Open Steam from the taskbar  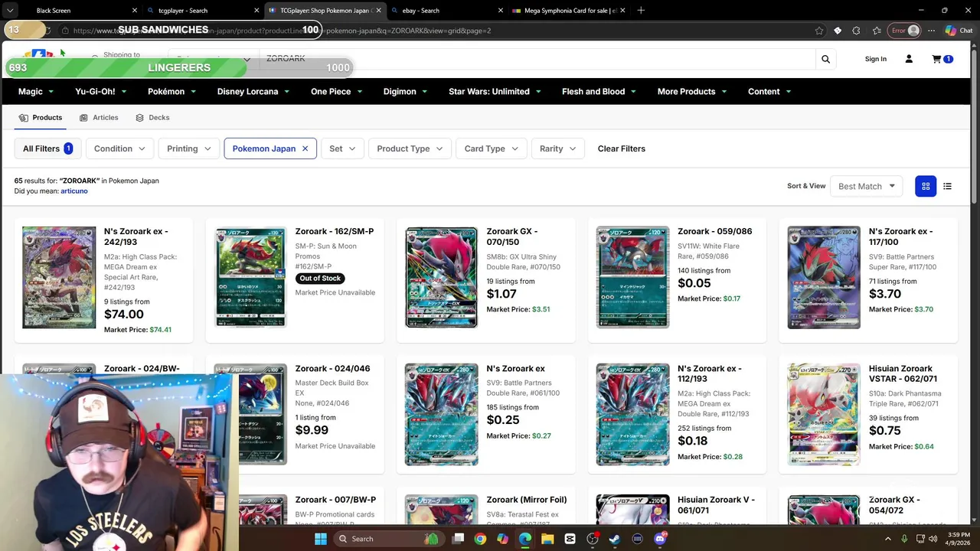click(615, 539)
